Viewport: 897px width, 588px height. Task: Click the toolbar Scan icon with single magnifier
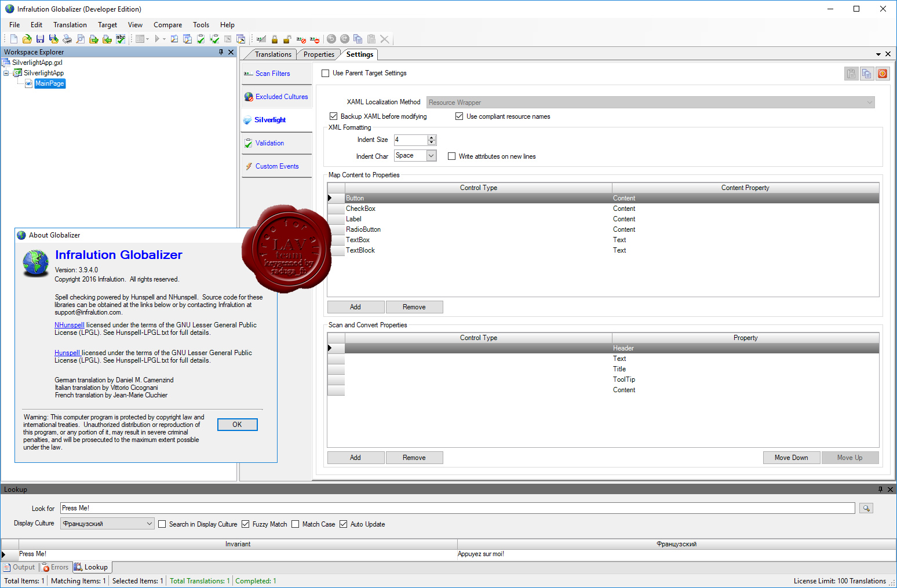tap(174, 39)
